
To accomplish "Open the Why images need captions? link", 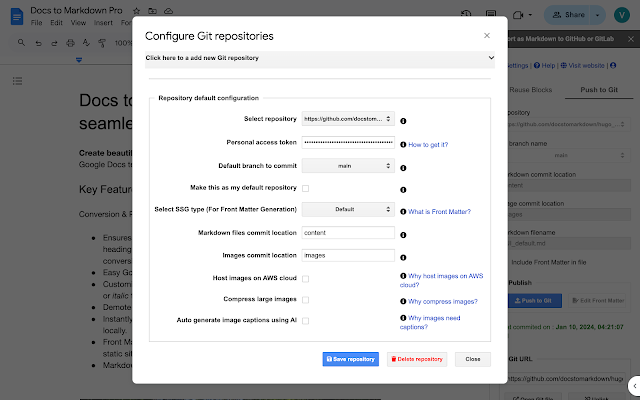I will [x=430, y=322].
